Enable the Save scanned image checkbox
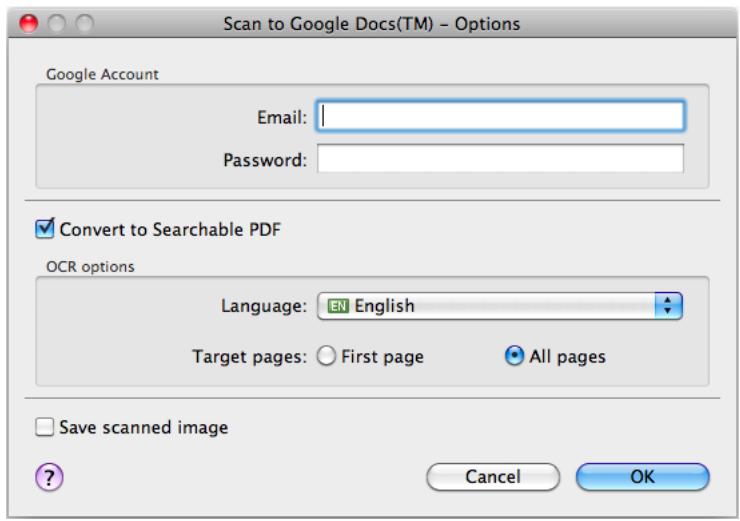740x521 pixels. click(44, 427)
